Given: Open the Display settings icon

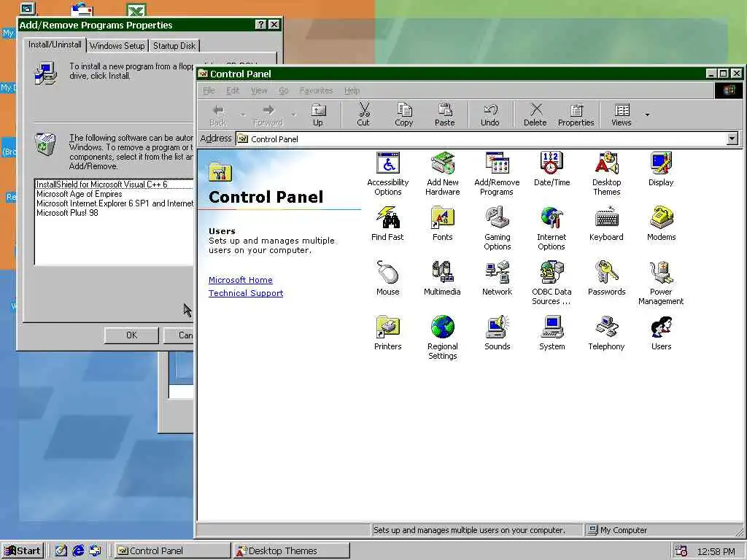Looking at the screenshot, I should click(661, 169).
